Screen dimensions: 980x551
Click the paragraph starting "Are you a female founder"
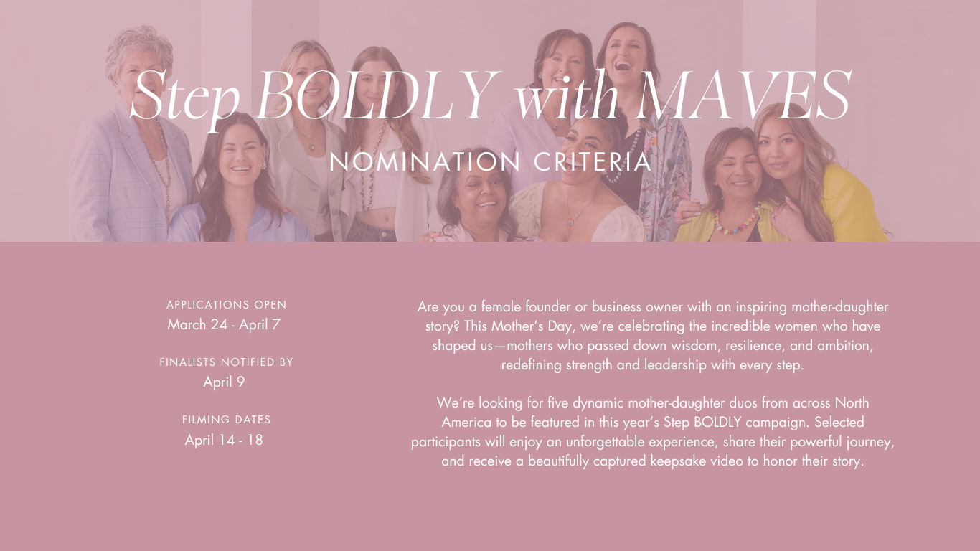[652, 336]
